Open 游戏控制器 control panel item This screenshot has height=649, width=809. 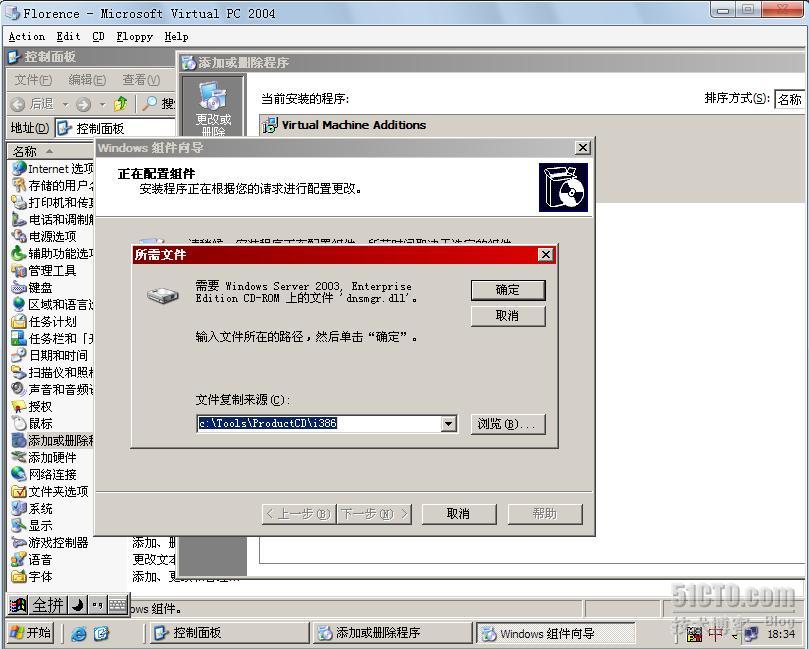[x=50, y=543]
